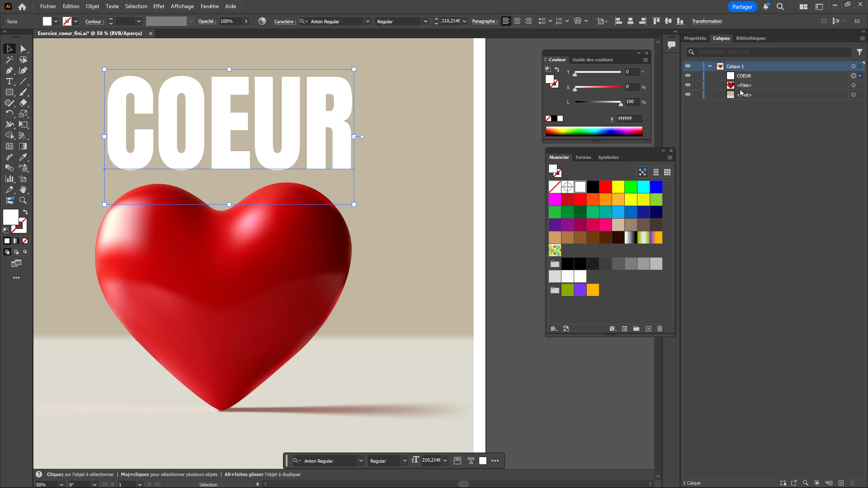Open the Transformation panel link
Viewport: 868px width, 488px height.
pos(707,21)
